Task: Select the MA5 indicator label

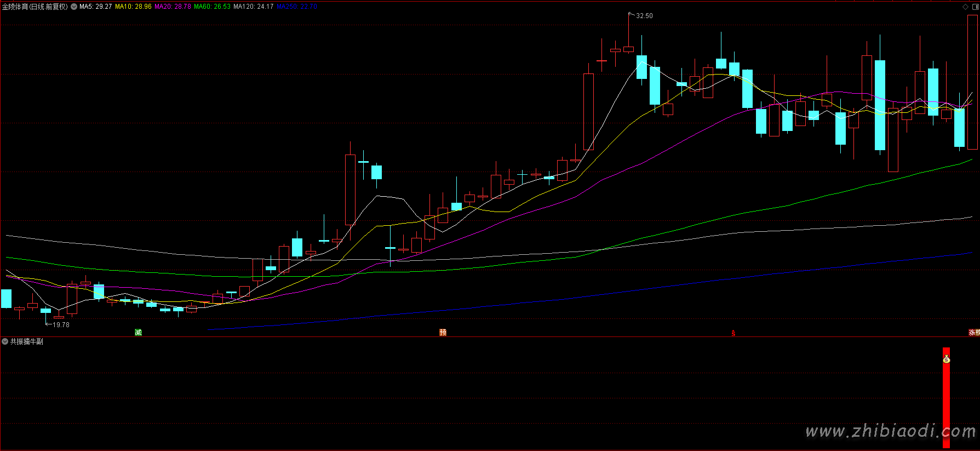Action: point(95,7)
